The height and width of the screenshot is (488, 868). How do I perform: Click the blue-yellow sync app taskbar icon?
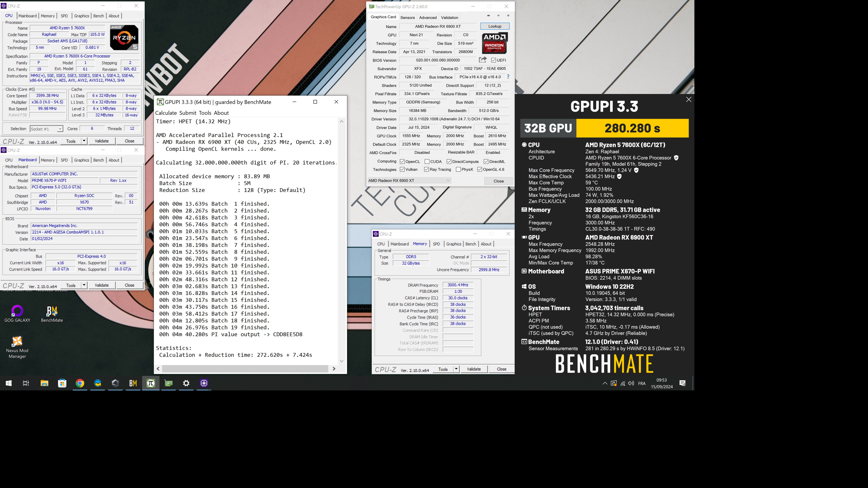[98, 383]
